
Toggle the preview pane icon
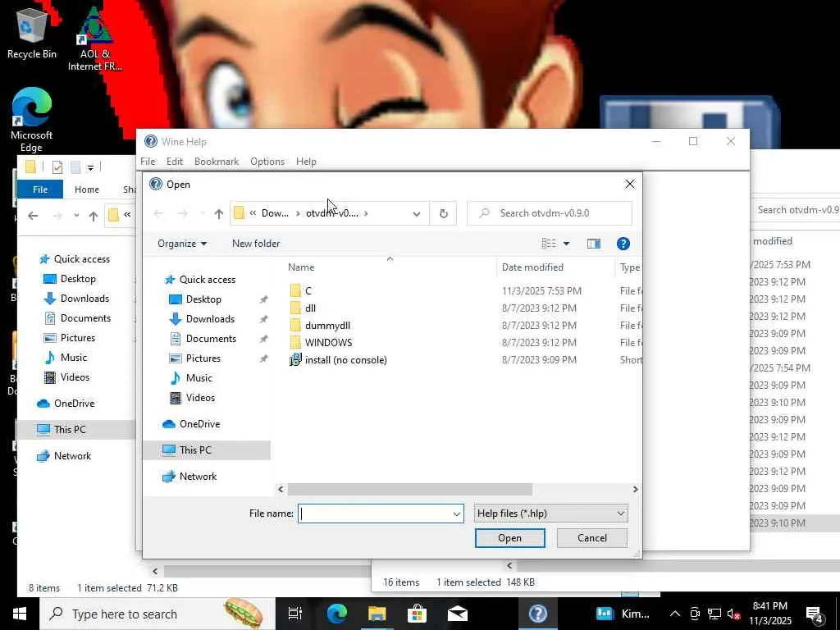[x=594, y=244]
